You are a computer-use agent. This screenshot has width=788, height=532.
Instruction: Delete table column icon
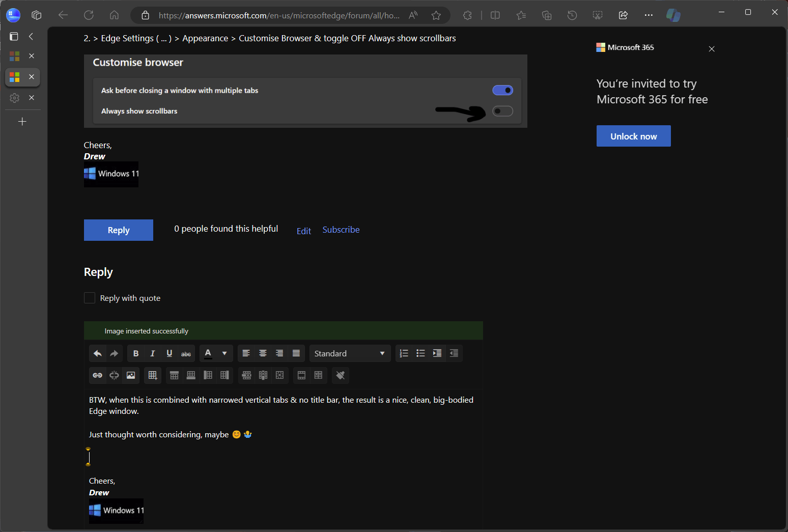pyautogui.click(x=263, y=375)
